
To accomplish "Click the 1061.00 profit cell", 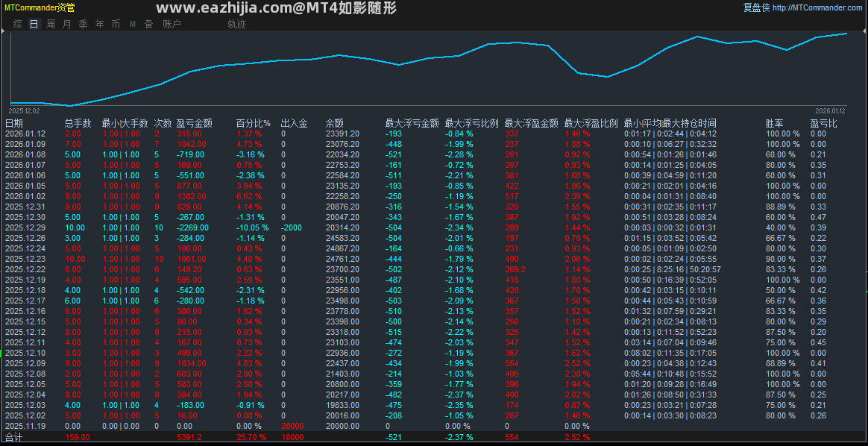I will pos(190,259).
